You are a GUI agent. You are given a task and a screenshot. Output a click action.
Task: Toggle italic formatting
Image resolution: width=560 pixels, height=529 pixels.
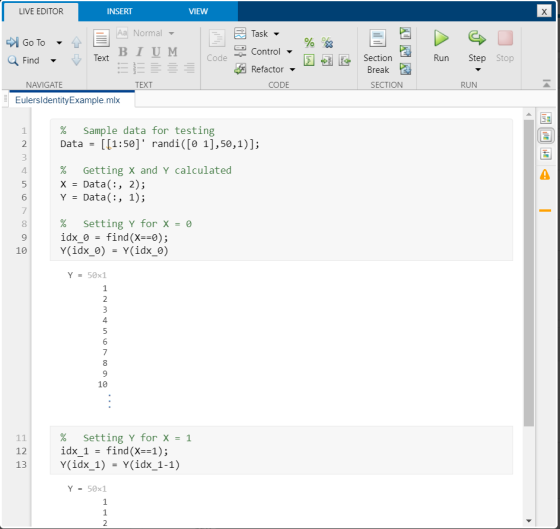point(139,52)
